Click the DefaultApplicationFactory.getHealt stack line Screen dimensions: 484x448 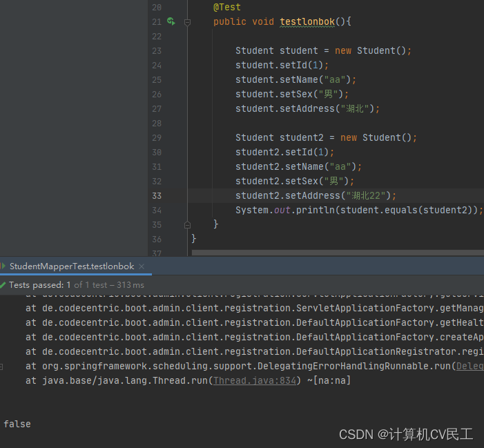[254, 322]
